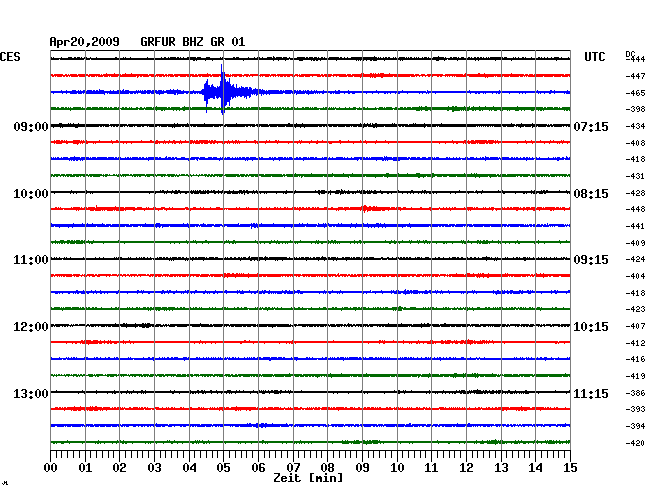Click the 10:15 UTC time label
The image size is (650, 494).
[591, 327]
